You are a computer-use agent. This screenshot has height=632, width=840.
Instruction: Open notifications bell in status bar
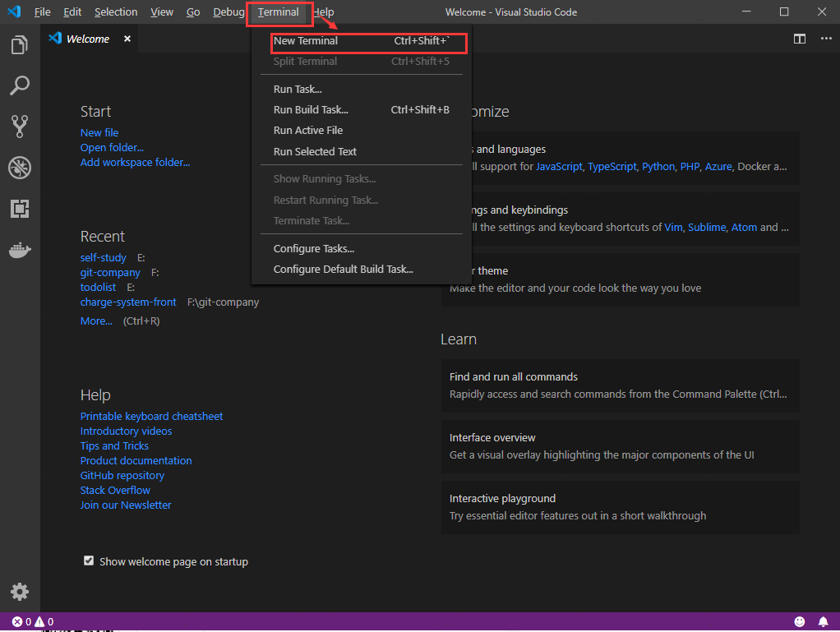(823, 621)
